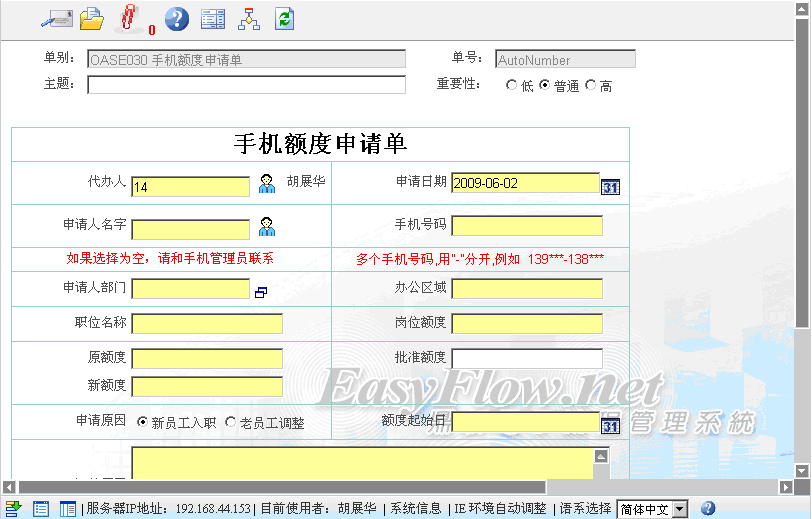812x519 pixels.
Task: Open the blue help question mark icon
Action: (177, 18)
